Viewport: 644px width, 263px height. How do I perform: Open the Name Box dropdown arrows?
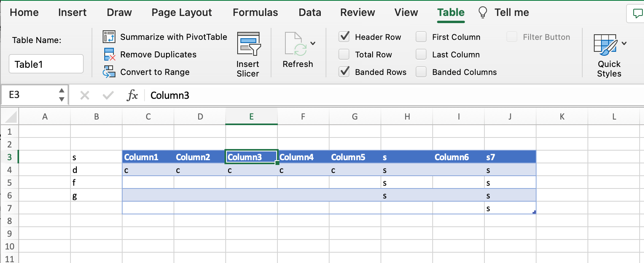(x=62, y=95)
